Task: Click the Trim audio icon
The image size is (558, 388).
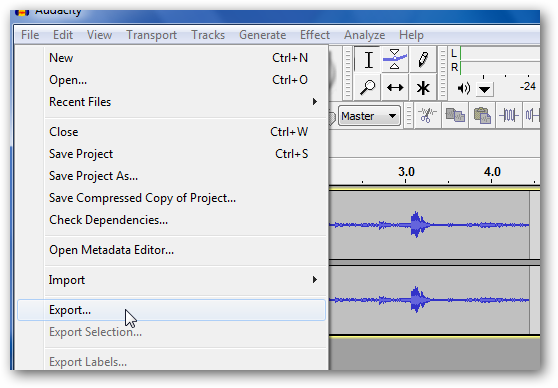Action: coord(509,115)
